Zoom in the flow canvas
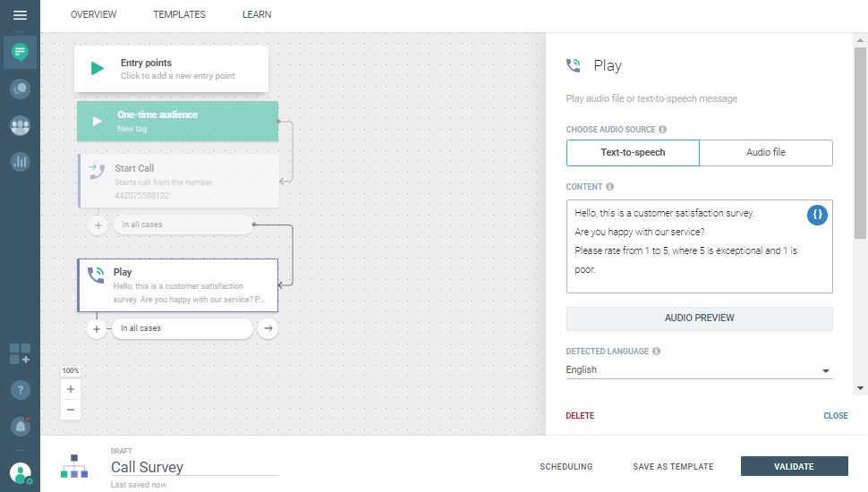 [x=71, y=390]
